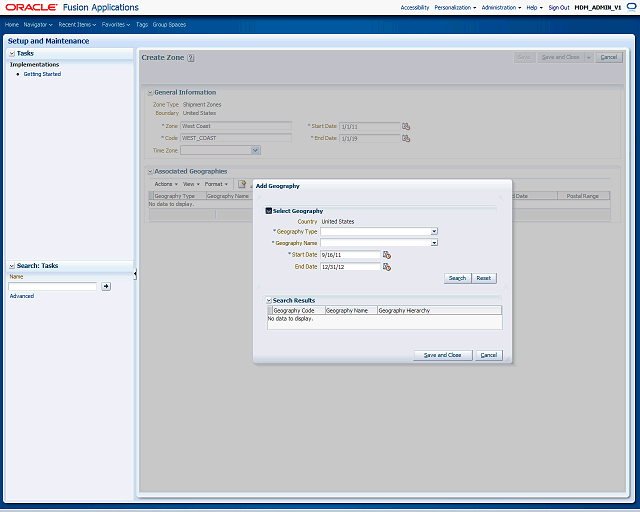
Task: Click the End Date field in Add Geography
Action: click(351, 267)
